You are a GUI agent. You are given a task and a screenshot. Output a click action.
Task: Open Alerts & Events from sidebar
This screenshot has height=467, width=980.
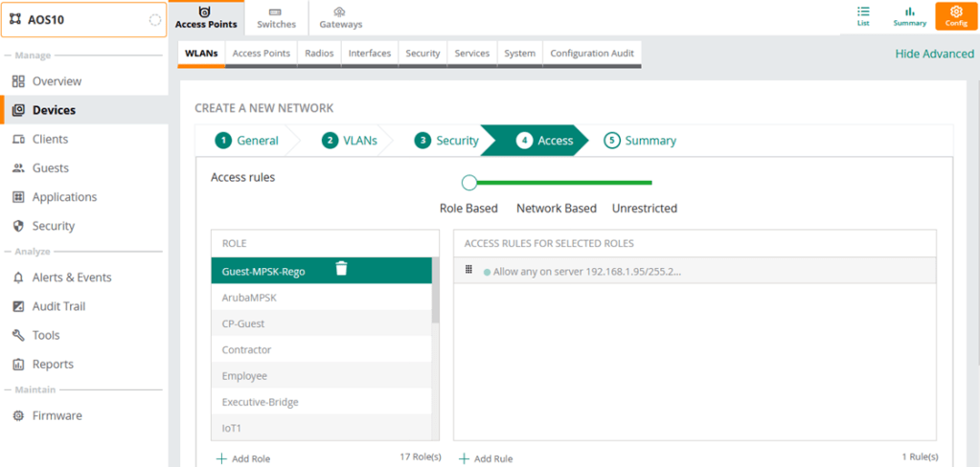(72, 278)
